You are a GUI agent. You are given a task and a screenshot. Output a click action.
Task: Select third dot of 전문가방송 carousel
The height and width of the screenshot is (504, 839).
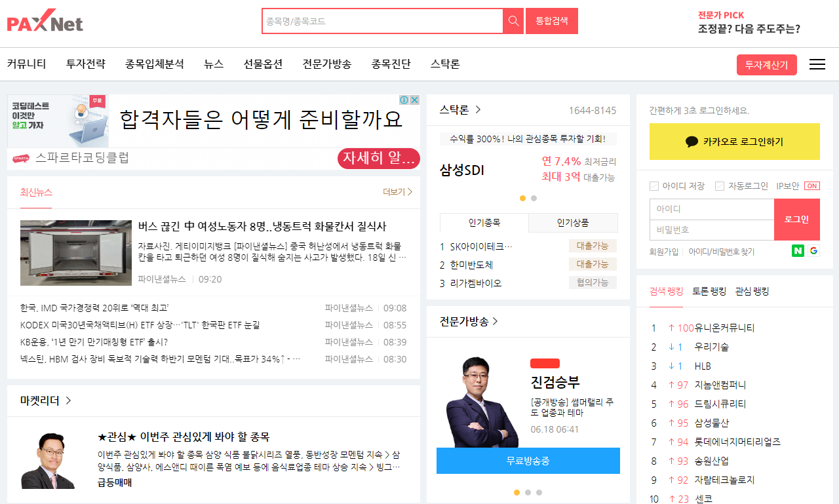[539, 492]
